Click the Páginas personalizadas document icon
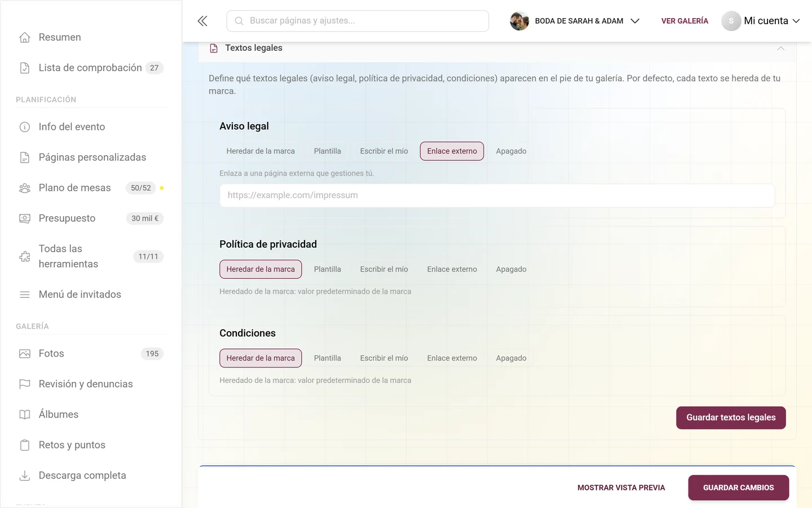The height and width of the screenshot is (508, 812). coord(25,157)
